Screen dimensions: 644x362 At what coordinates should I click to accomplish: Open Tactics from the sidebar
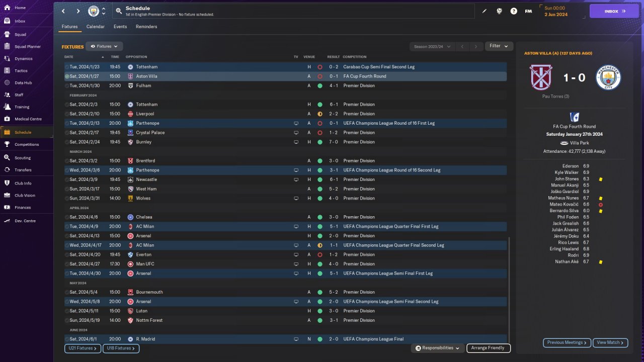pyautogui.click(x=21, y=71)
